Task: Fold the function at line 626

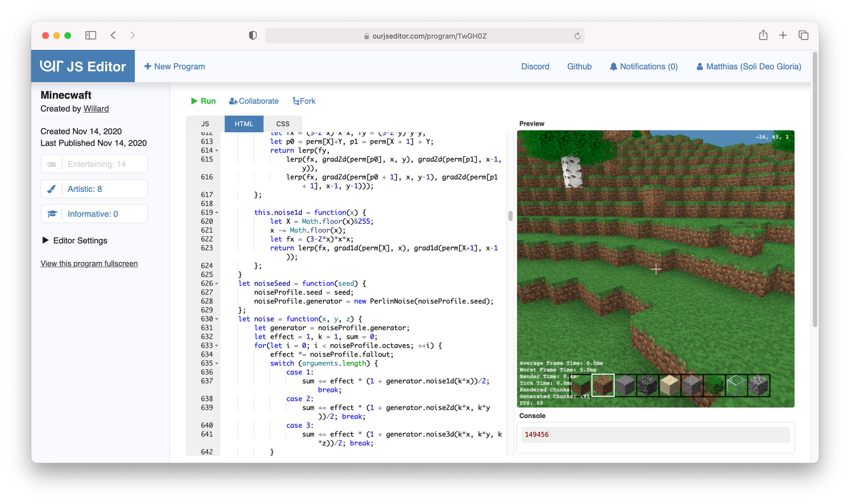Action: click(x=217, y=284)
